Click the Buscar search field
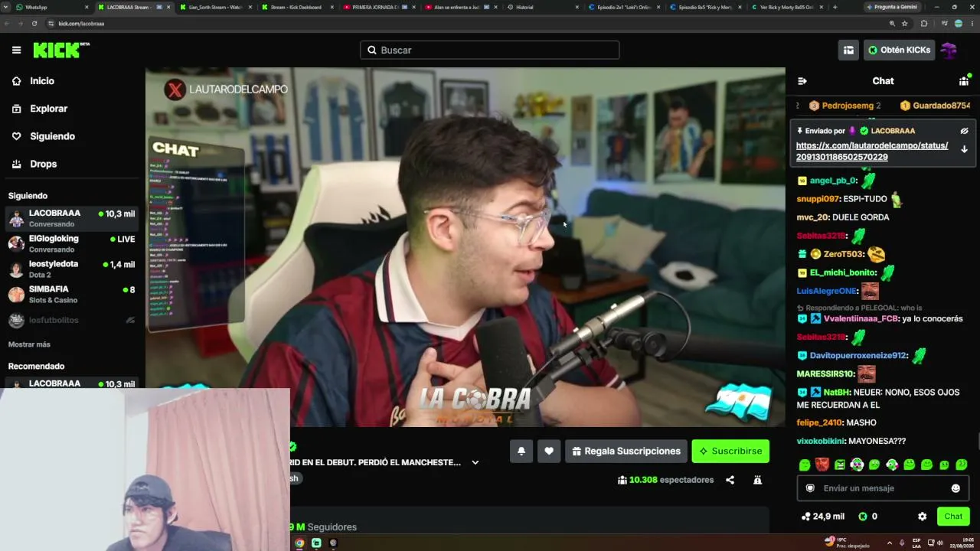The width and height of the screenshot is (980, 551). [x=490, y=51]
